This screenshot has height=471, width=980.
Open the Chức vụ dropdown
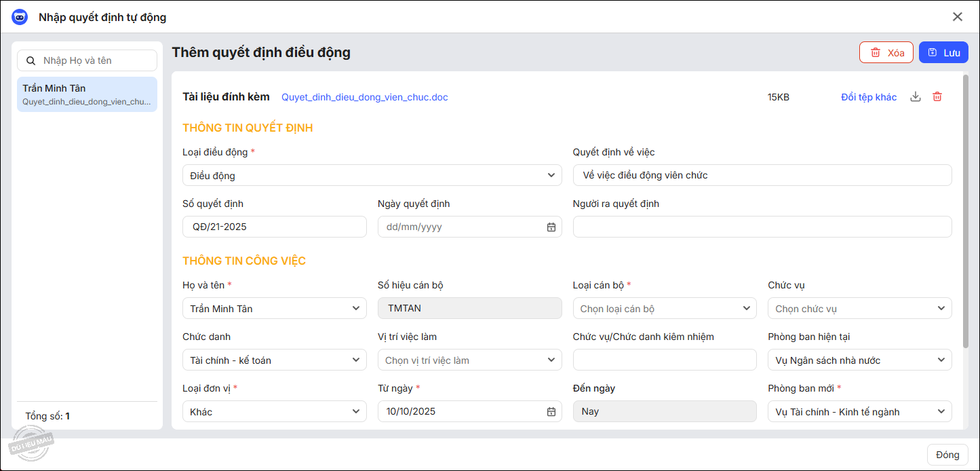pos(941,308)
